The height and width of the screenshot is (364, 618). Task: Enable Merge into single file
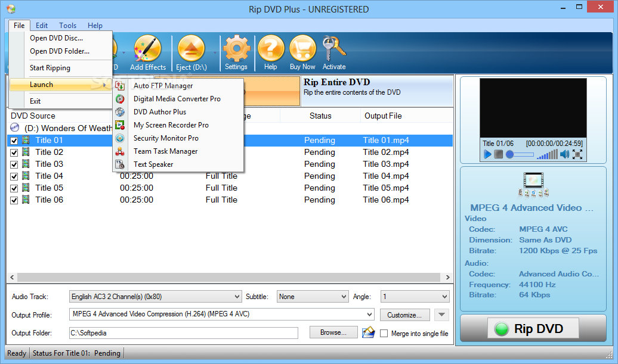pyautogui.click(x=384, y=333)
